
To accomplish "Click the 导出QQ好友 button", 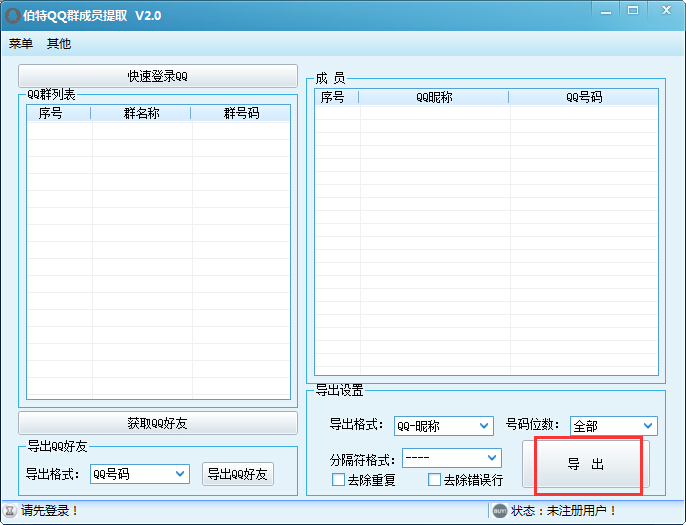I will pyautogui.click(x=238, y=474).
